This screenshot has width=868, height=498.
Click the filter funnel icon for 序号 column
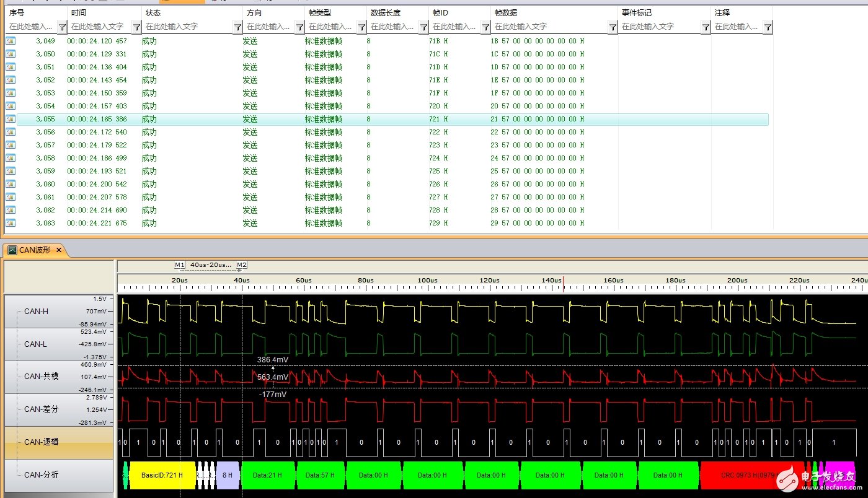[62, 27]
